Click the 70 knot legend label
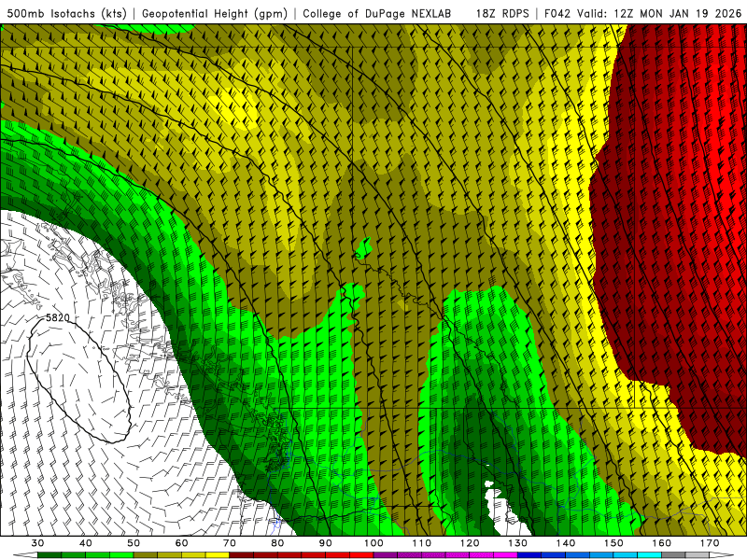 tap(230, 543)
